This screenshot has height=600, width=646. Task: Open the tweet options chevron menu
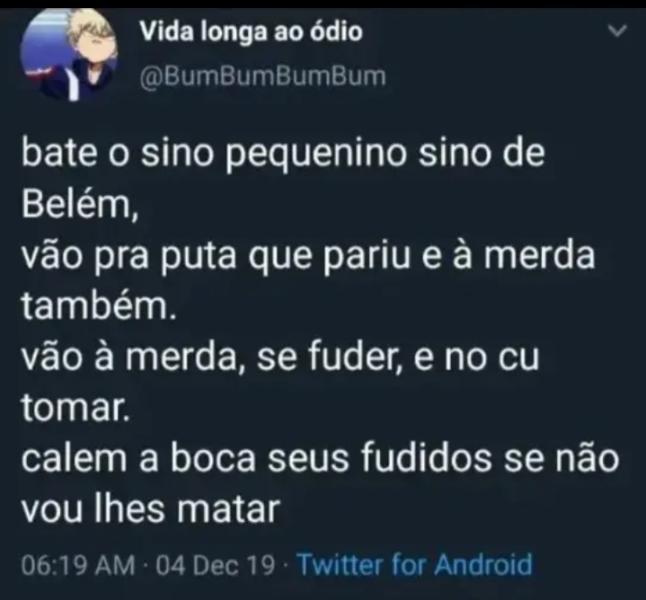(616, 33)
